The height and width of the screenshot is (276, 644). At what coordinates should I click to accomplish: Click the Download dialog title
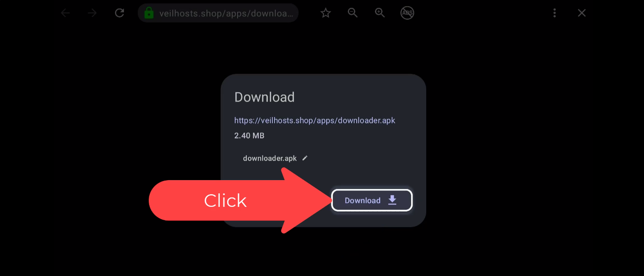click(x=264, y=97)
